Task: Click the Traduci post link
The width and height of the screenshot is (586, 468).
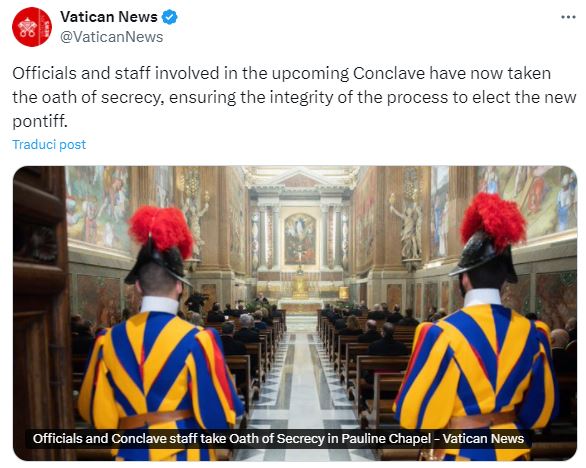Action: [49, 145]
